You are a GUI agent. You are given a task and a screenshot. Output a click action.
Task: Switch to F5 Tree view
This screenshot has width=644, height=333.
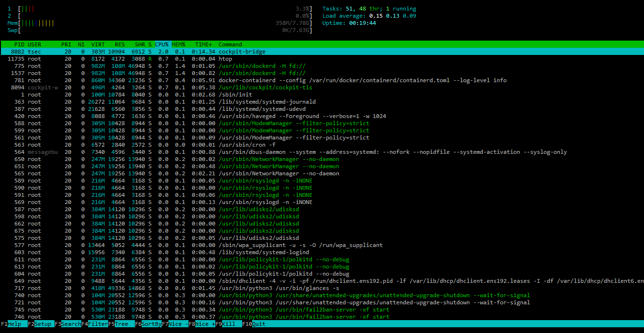point(121,324)
